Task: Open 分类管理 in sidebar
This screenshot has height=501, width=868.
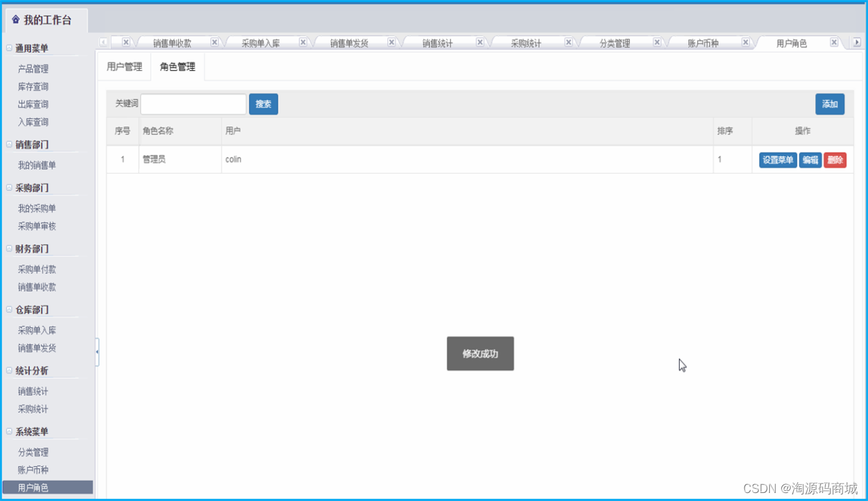Action: 33,452
